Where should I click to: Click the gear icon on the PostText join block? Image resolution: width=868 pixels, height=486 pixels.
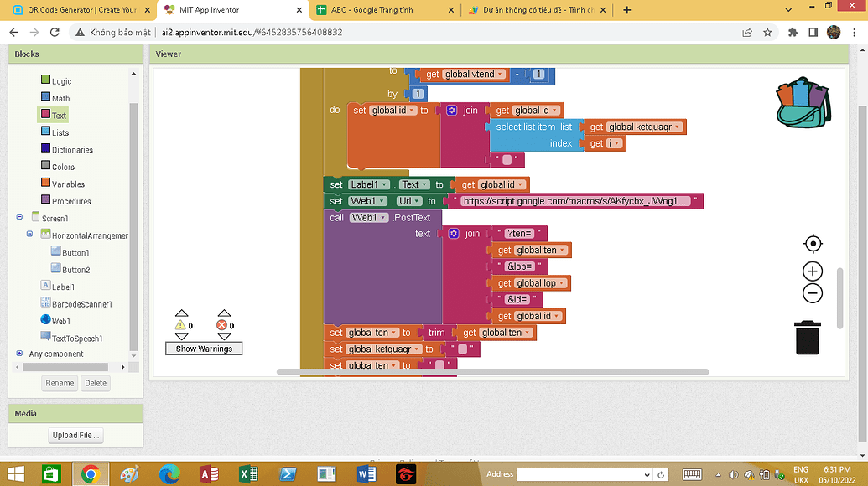click(454, 234)
